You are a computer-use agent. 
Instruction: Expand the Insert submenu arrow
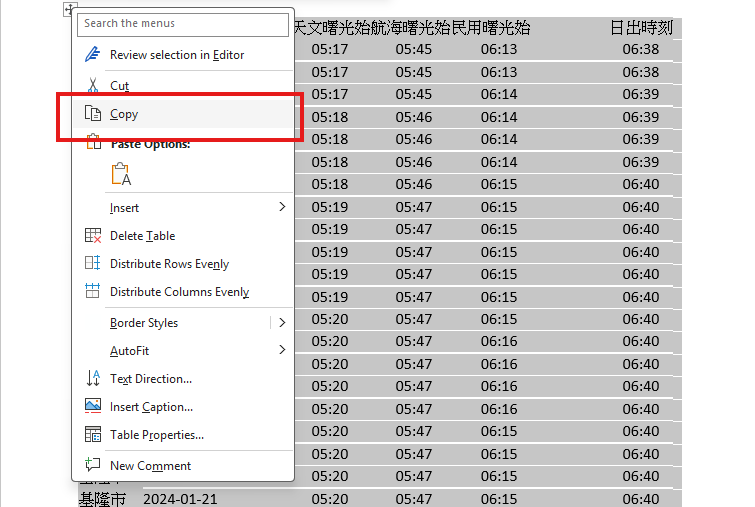(x=282, y=207)
